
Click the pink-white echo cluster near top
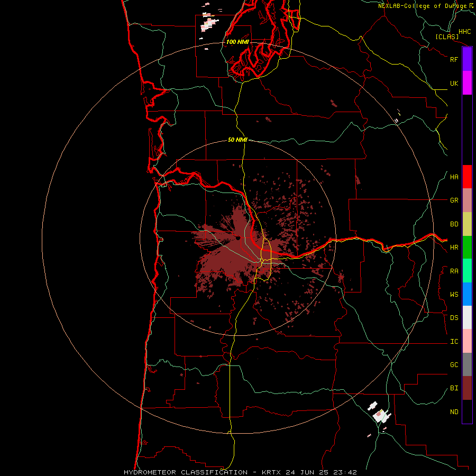pyautogui.click(x=209, y=24)
